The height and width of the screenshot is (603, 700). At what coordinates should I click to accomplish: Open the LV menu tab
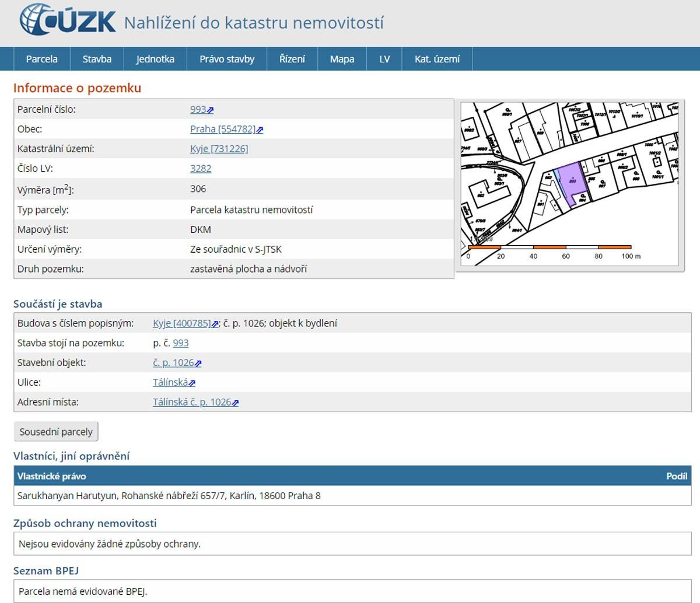[384, 59]
